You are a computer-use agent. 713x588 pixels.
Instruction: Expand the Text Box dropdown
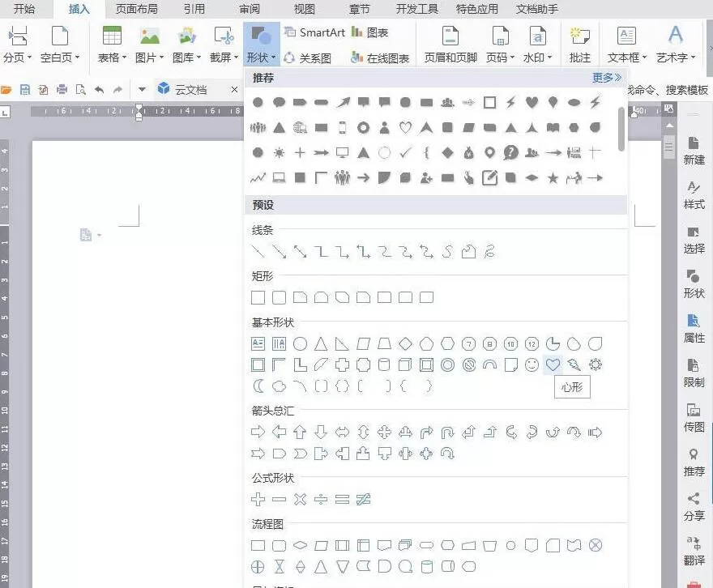pyautogui.click(x=627, y=44)
